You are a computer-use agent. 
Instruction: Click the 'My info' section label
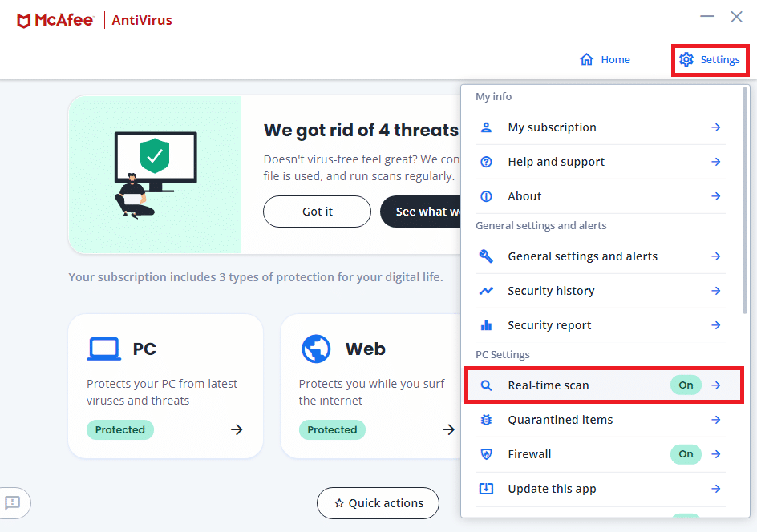[x=493, y=96]
